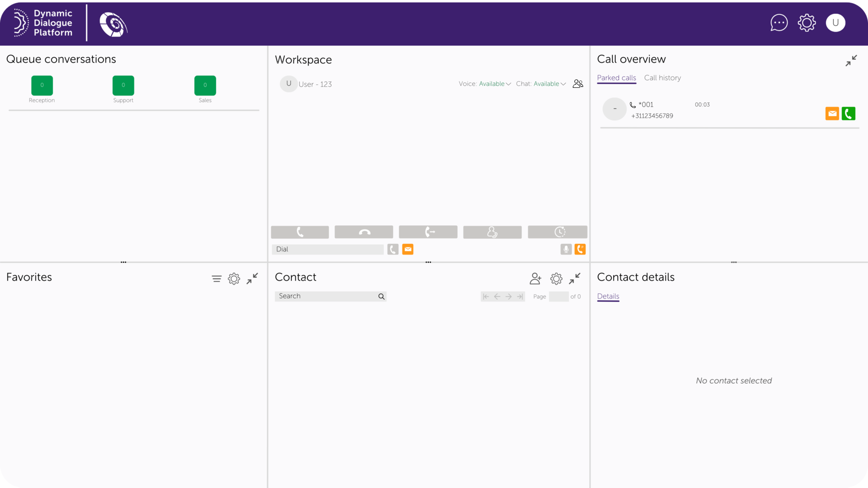Click the *001 parked call label
Screen dimensions: 868x488
pyautogui.click(x=646, y=105)
